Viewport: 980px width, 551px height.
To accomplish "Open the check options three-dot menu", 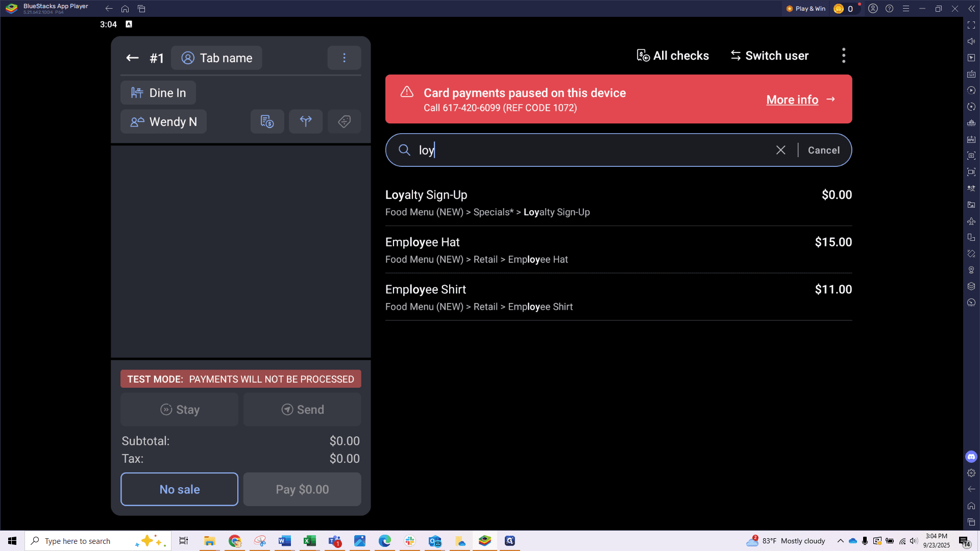I will point(344,58).
